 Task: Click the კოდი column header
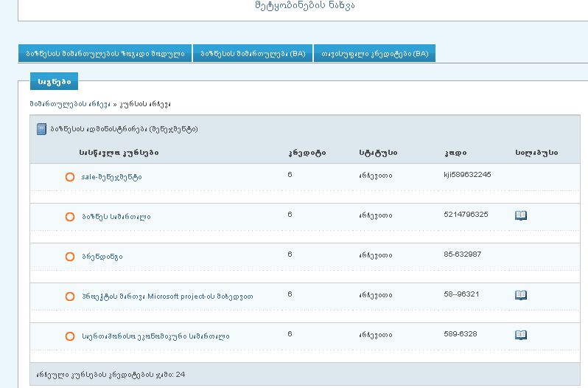coord(455,153)
